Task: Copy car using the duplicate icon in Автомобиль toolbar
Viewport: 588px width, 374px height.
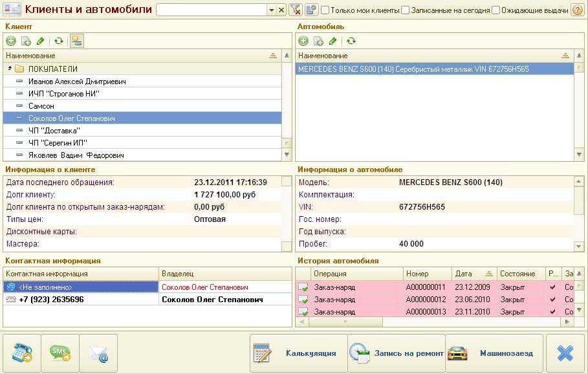Action: (x=318, y=41)
